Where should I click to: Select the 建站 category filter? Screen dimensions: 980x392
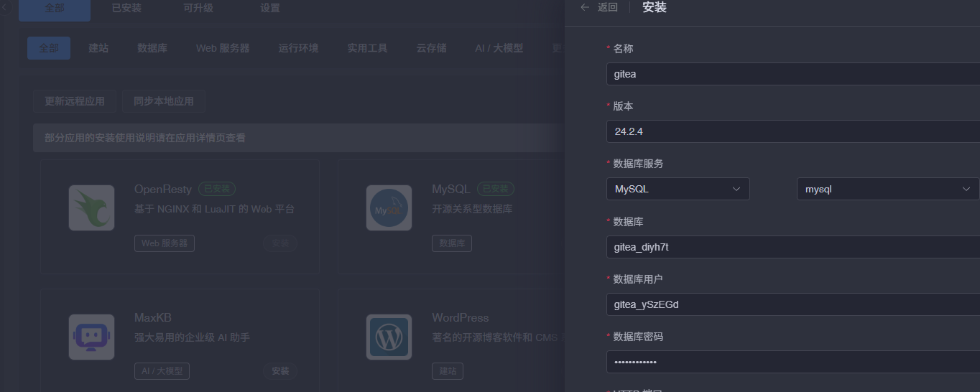(98, 48)
